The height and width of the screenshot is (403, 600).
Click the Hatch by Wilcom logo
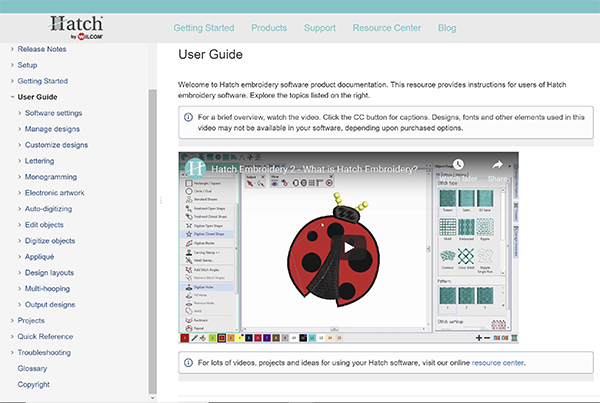77,28
